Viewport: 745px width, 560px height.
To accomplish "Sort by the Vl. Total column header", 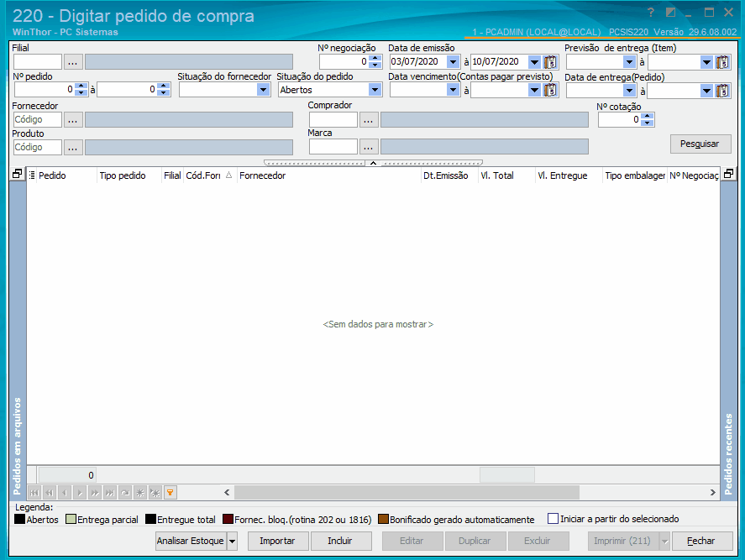I will 506,175.
